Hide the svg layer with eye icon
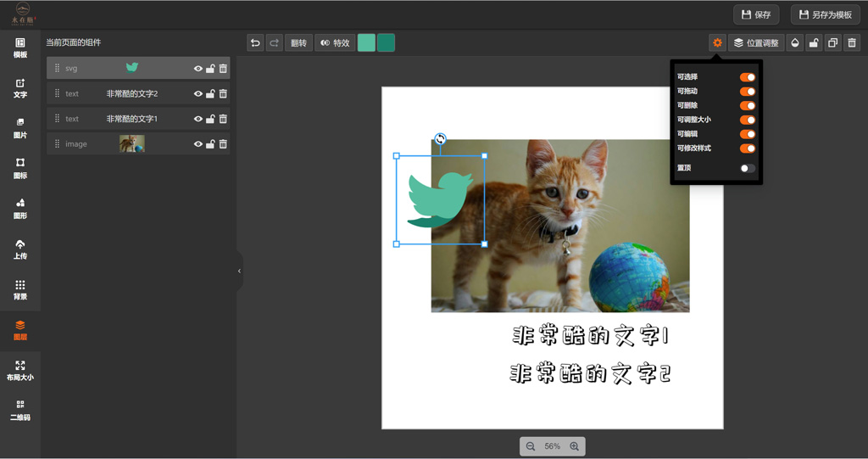 (198, 69)
